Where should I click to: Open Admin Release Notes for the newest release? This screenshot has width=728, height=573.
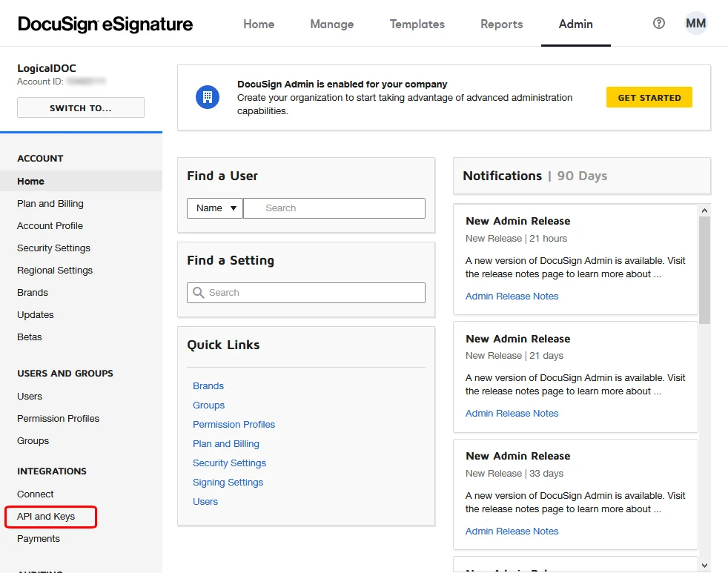(512, 296)
